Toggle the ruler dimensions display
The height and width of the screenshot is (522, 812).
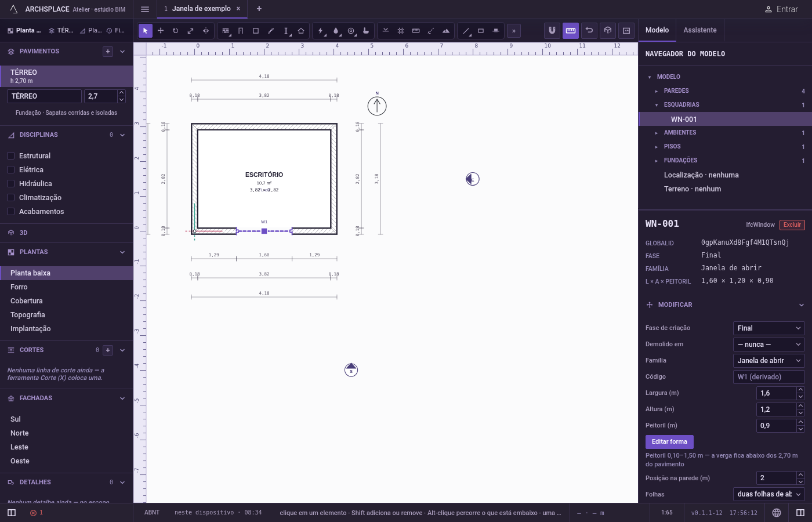click(x=571, y=30)
